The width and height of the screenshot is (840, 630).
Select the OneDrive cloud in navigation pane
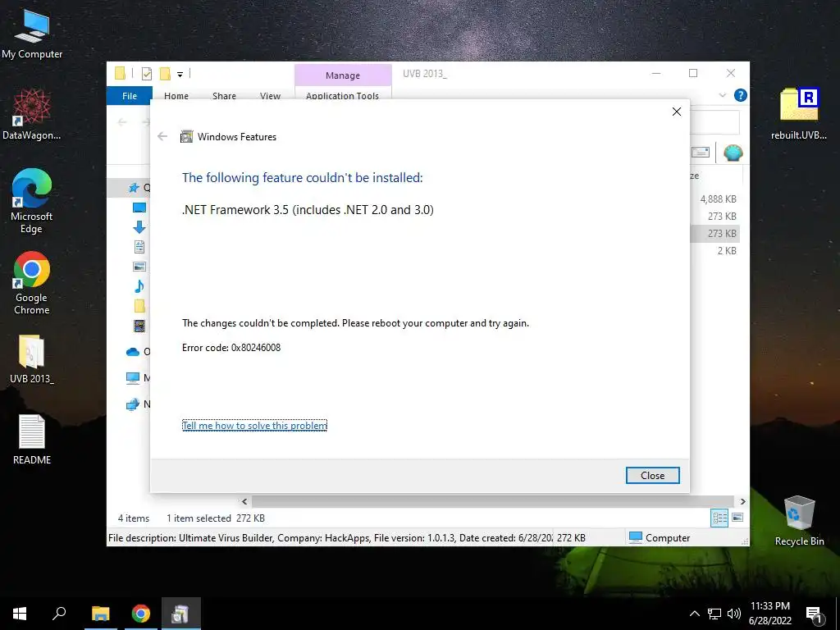pyautogui.click(x=133, y=352)
